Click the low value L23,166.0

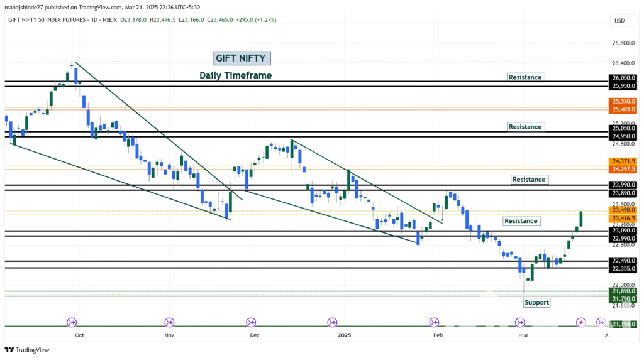(x=191, y=19)
